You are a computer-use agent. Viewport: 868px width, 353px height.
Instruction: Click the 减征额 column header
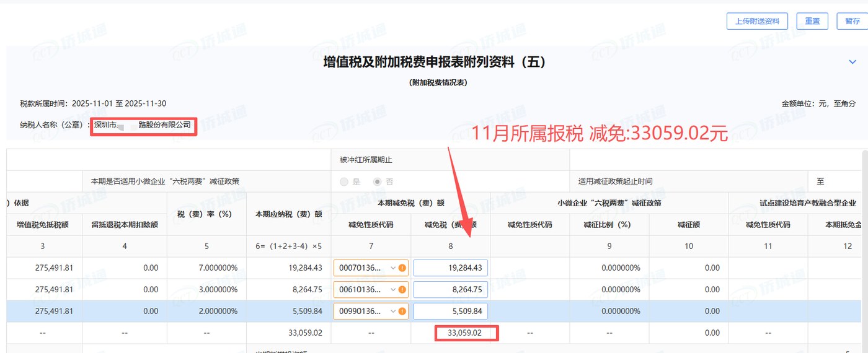point(688,224)
